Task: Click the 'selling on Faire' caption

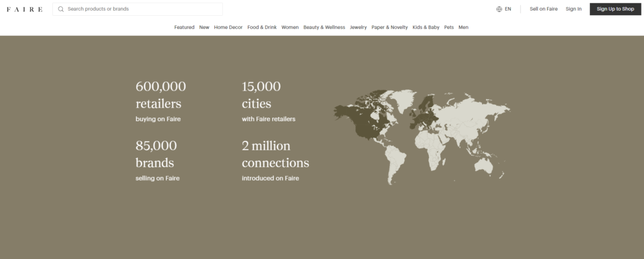Action: 157,179
